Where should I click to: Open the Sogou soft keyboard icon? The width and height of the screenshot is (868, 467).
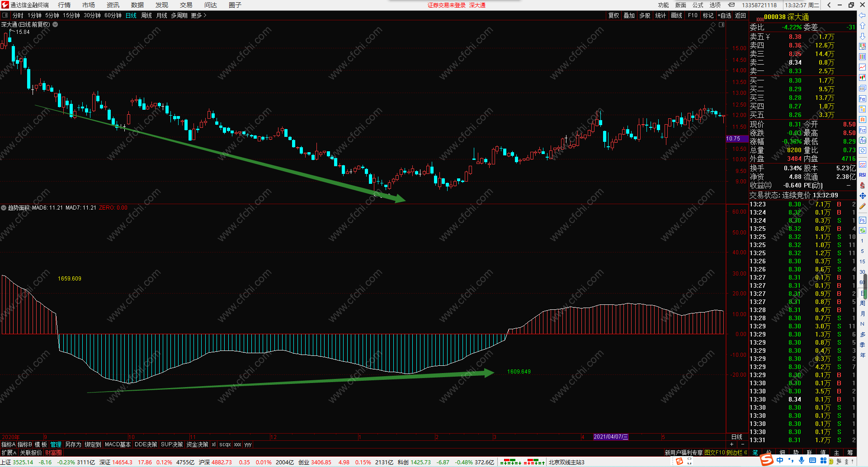click(812, 460)
